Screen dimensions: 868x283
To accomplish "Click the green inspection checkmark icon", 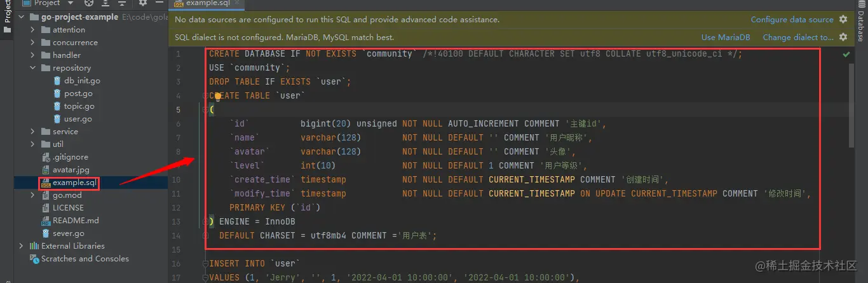I will (x=846, y=55).
